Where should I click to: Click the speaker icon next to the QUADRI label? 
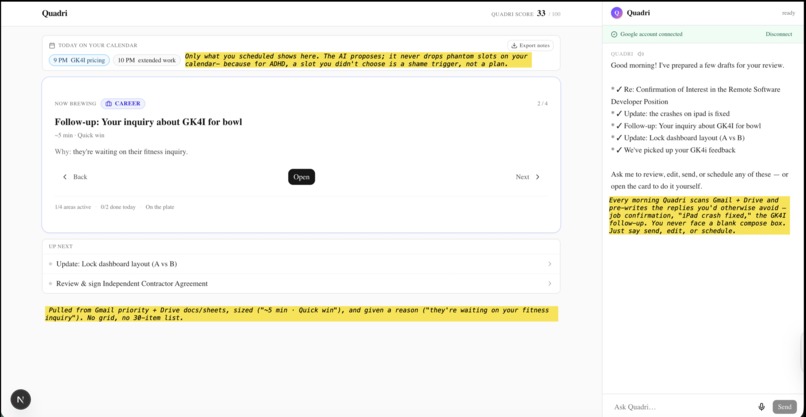[x=640, y=53]
